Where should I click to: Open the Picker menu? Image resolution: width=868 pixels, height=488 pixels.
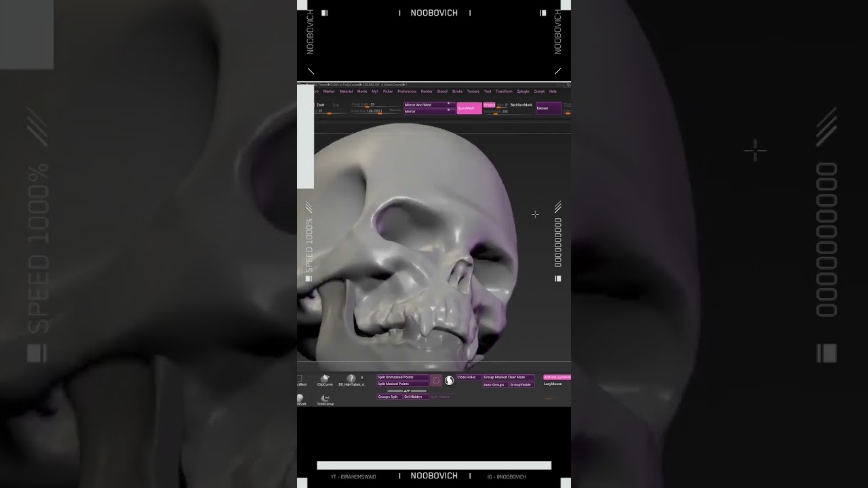pos(388,91)
